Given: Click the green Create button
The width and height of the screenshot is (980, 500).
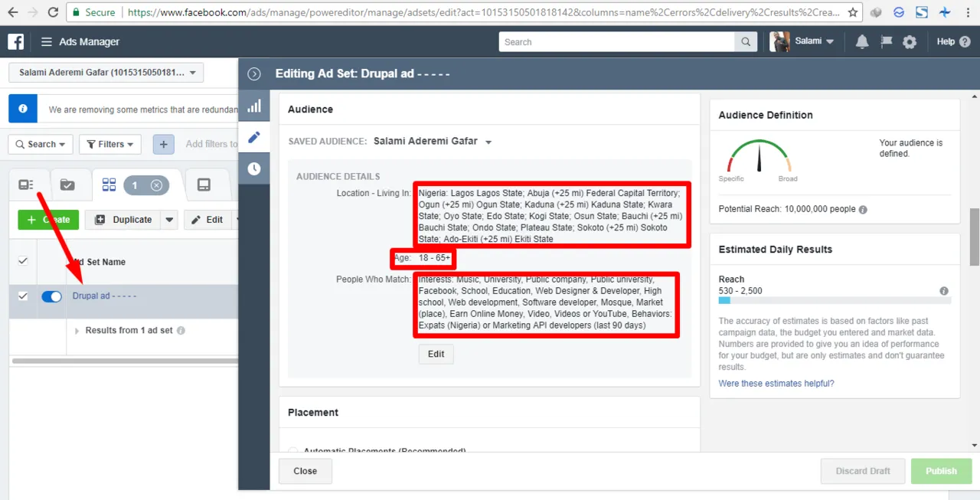Looking at the screenshot, I should [48, 220].
